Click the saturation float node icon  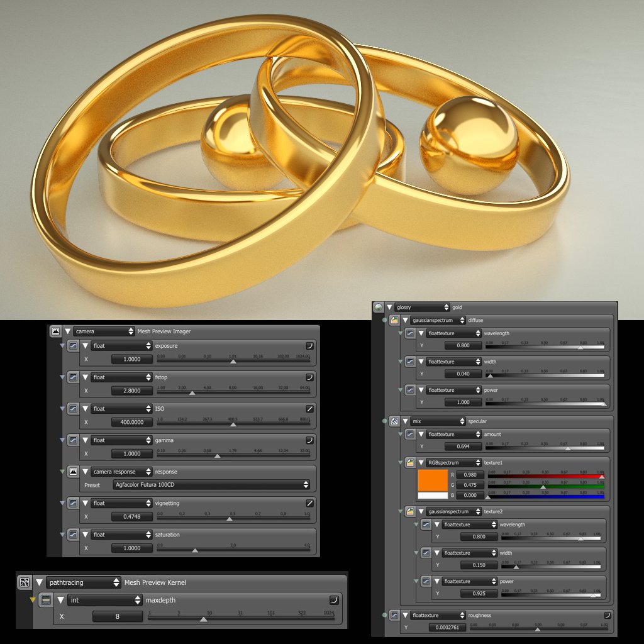point(73,535)
